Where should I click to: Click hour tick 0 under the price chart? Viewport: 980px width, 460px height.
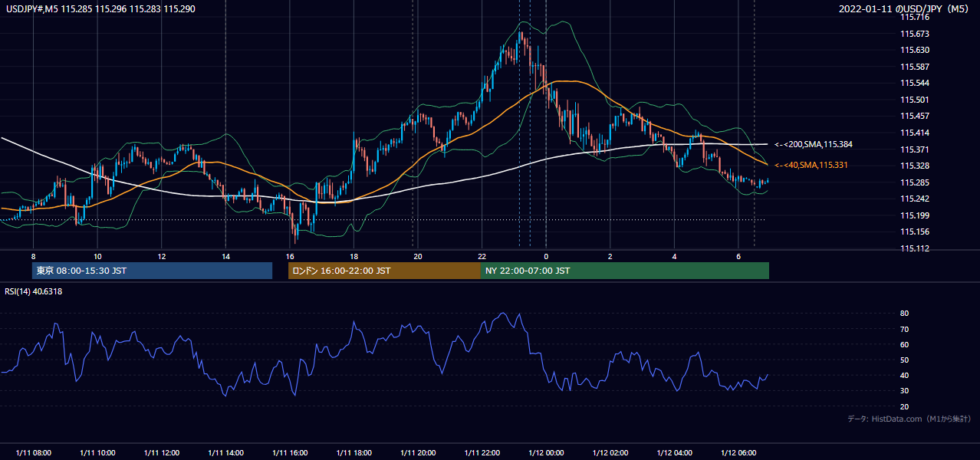(x=546, y=256)
